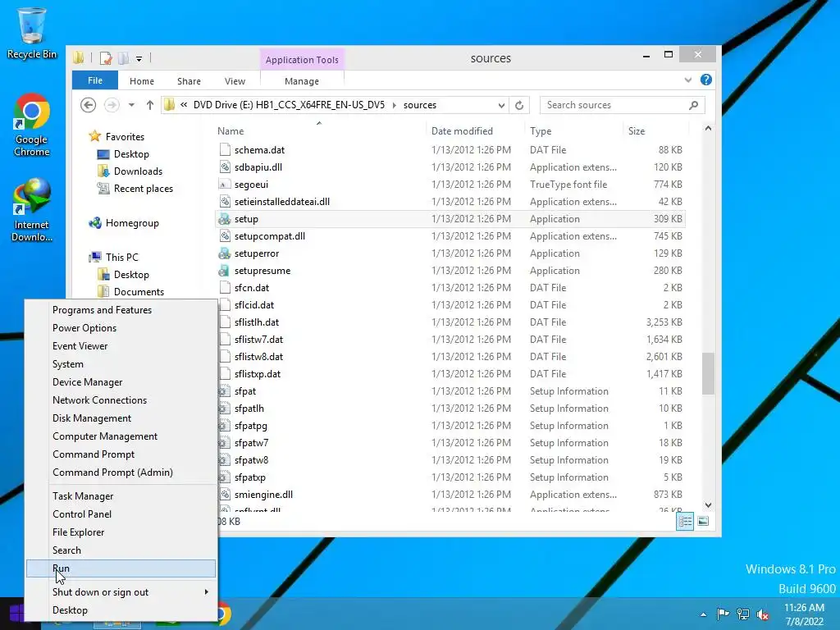The height and width of the screenshot is (630, 840).
Task: Open the Recent locations dropdown arrow
Action: [x=131, y=105]
